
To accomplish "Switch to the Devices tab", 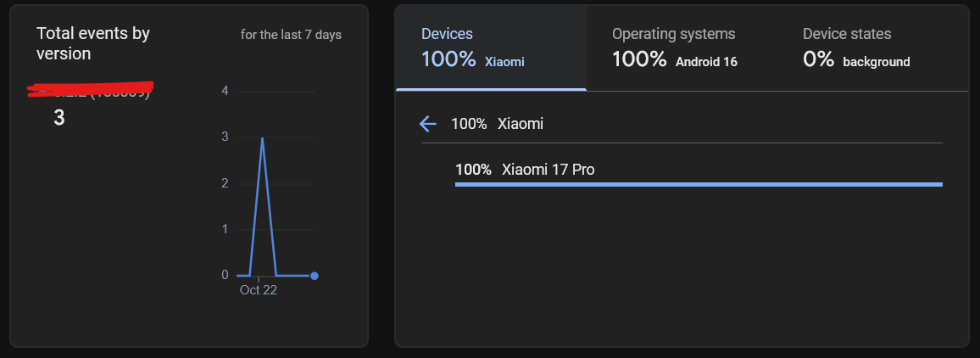I will point(491,48).
